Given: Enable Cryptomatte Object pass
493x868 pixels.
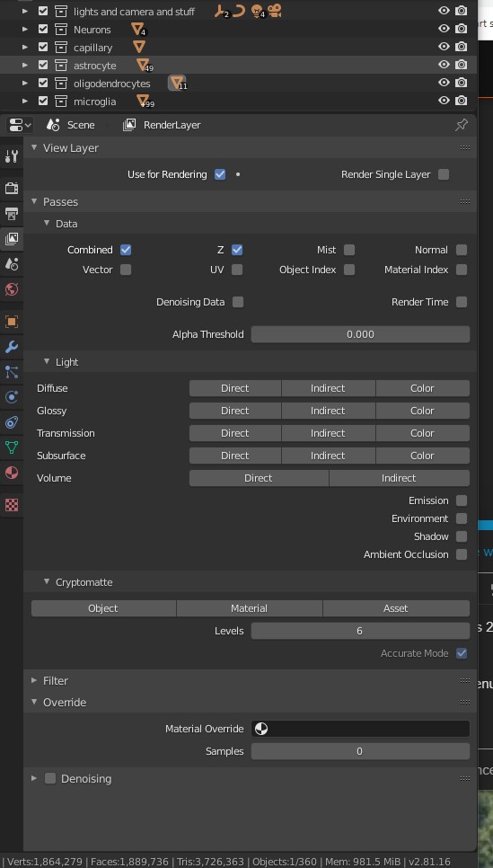Looking at the screenshot, I should tap(103, 608).
